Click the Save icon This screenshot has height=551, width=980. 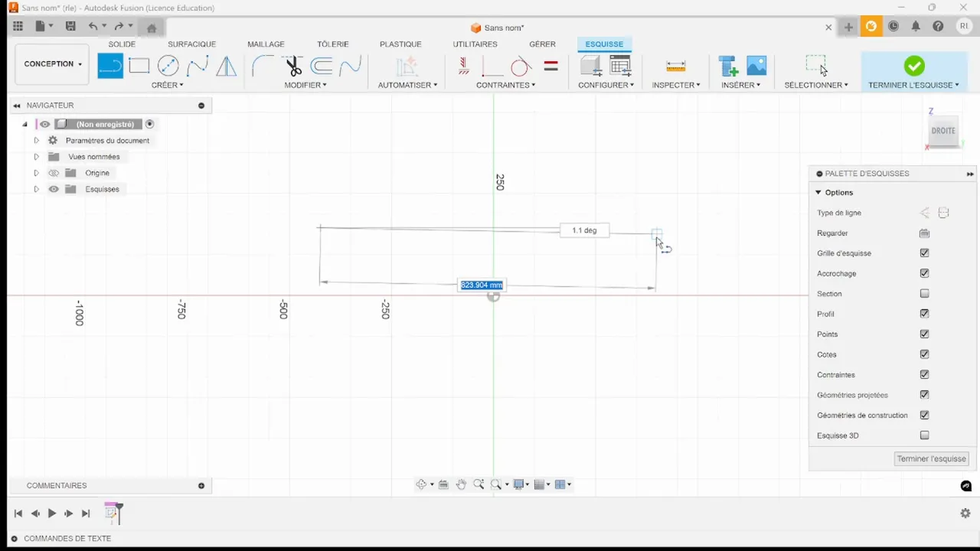tap(70, 26)
